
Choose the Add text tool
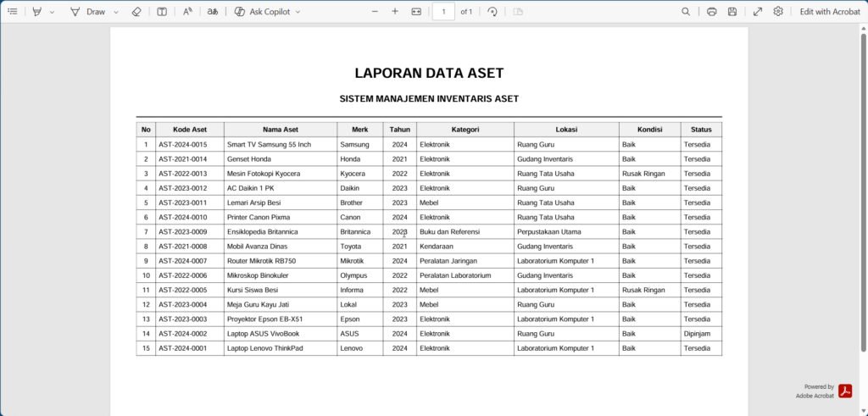[x=162, y=12]
